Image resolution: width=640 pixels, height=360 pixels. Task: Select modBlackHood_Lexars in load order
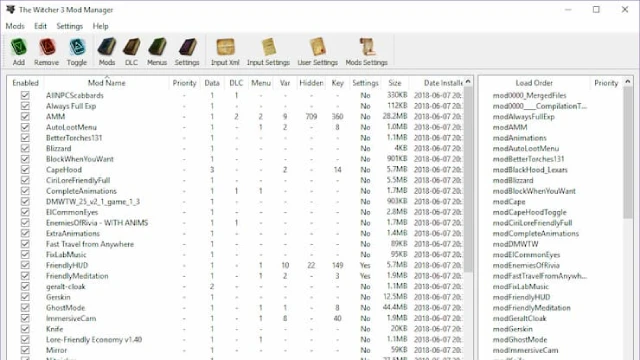530,169
